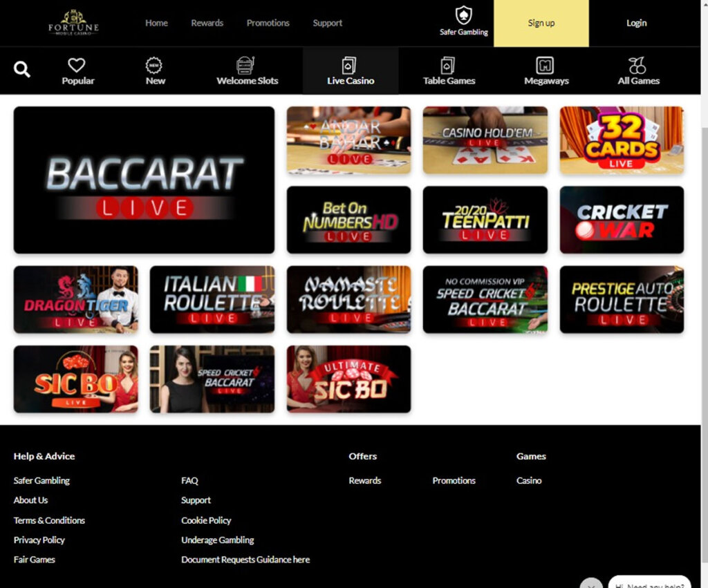Open the Italian Roulette Live game

[212, 299]
